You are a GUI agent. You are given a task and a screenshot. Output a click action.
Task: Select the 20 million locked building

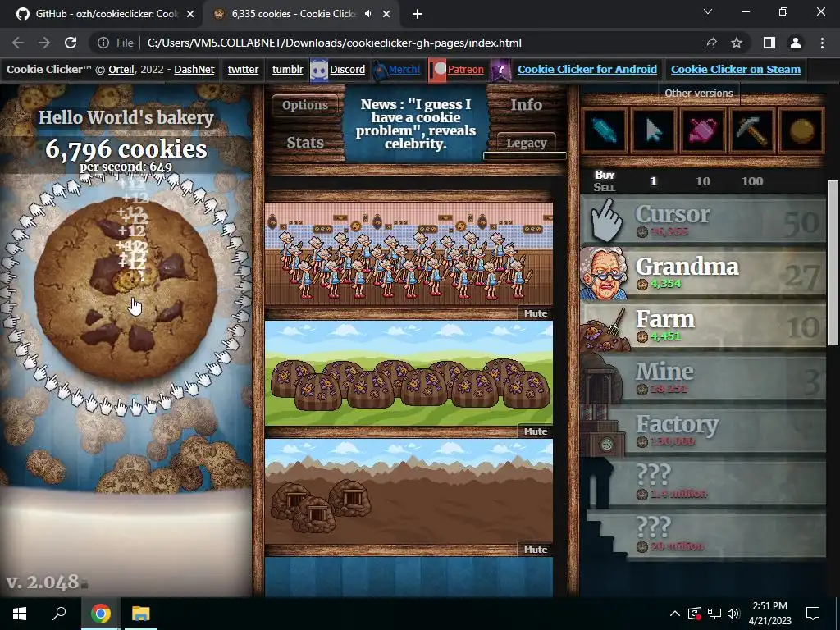pyautogui.click(x=703, y=536)
